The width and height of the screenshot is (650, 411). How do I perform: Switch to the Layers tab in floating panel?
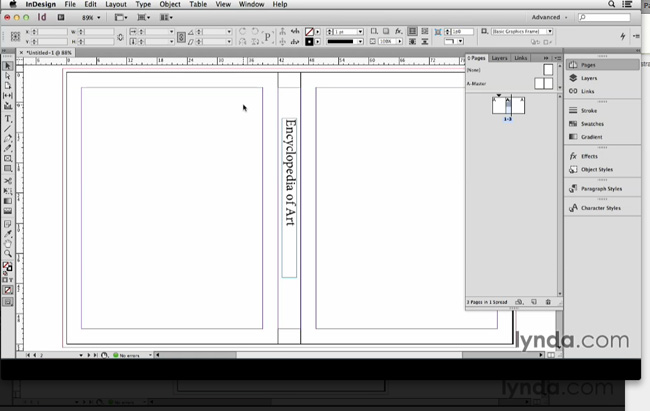pos(500,58)
